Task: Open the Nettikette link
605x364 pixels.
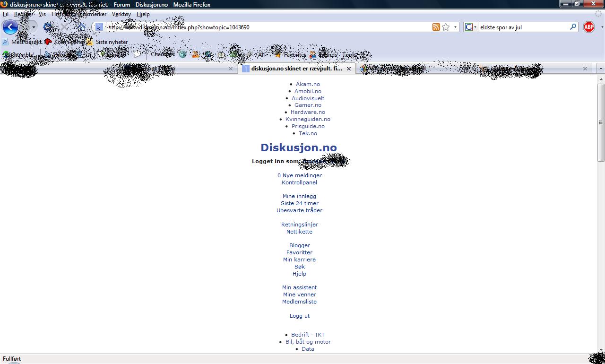Action: click(x=300, y=232)
